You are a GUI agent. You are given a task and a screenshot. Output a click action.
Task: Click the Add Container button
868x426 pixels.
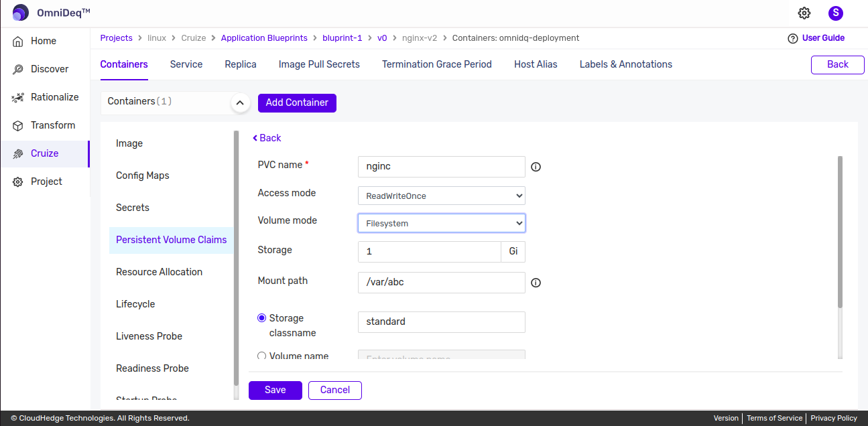(x=297, y=102)
